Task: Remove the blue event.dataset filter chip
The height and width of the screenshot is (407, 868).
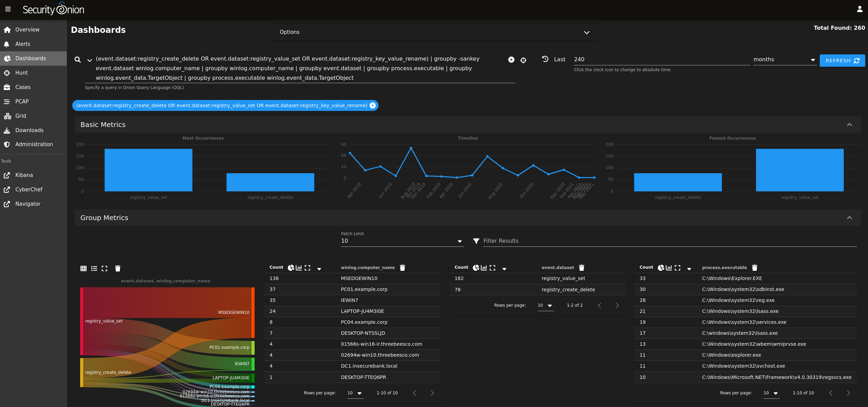Action: [x=373, y=105]
